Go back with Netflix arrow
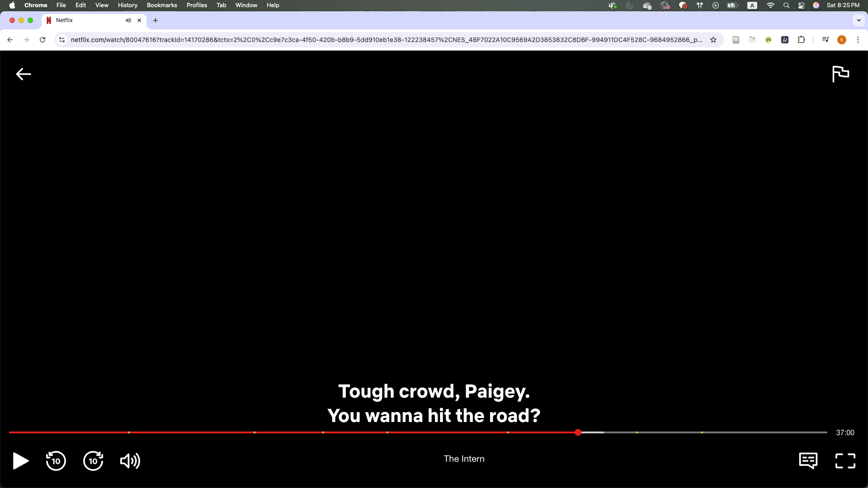The image size is (868, 488). pos(24,74)
